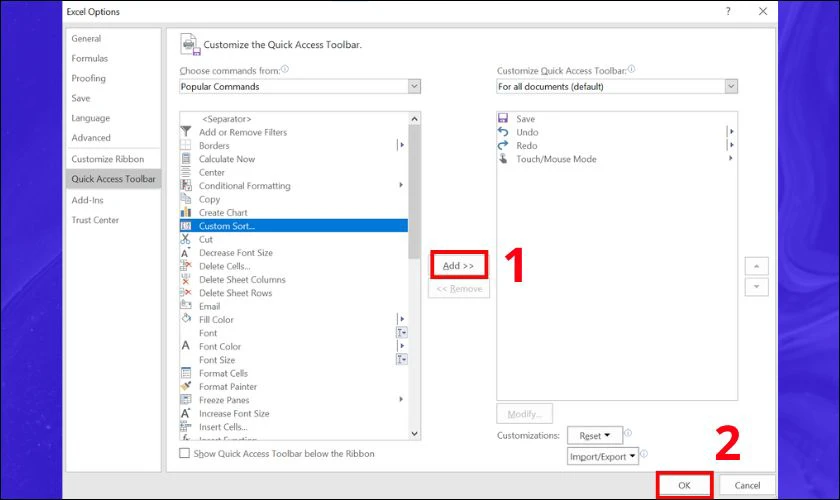Click the << Remove button
Viewport: 840px width, 500px height.
pos(459,289)
